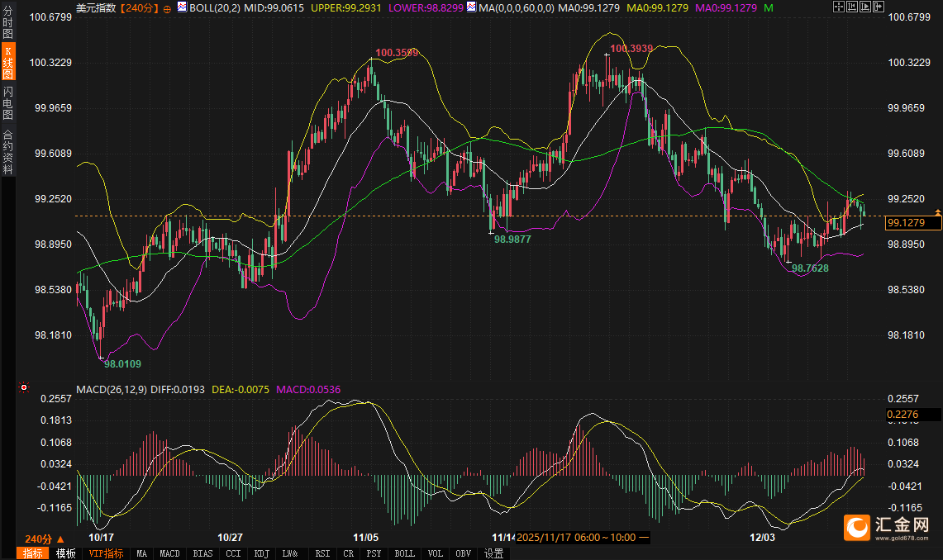Click the orange price-line marker on the right axis
This screenshot has width=943, height=560.
pyautogui.click(x=937, y=213)
